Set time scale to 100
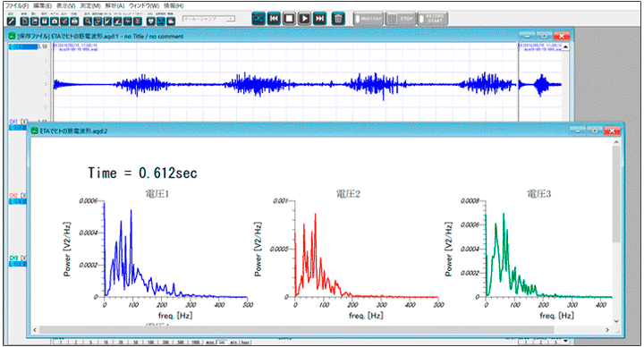This screenshot has width=644, height=347. pos(151,343)
